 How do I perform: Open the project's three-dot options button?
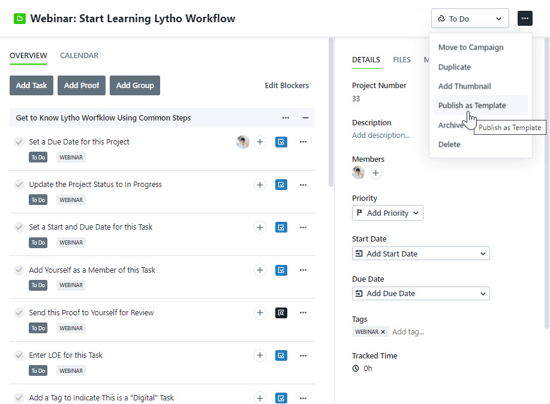pos(525,18)
